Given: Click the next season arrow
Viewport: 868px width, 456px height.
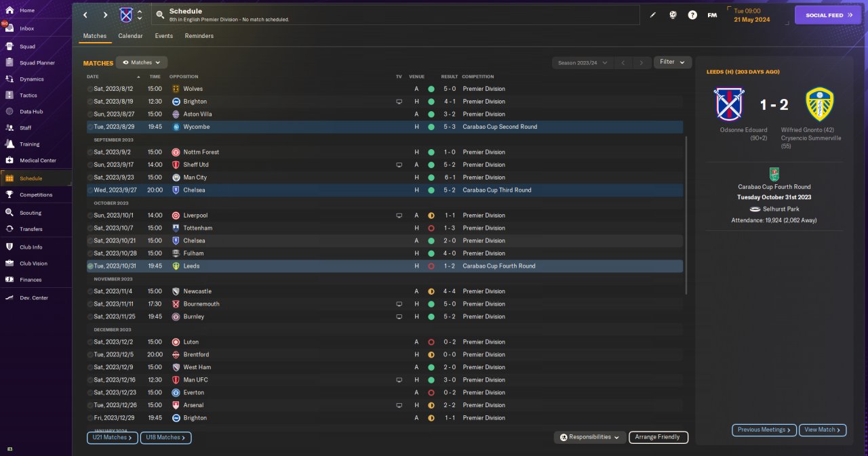Looking at the screenshot, I should click(642, 62).
